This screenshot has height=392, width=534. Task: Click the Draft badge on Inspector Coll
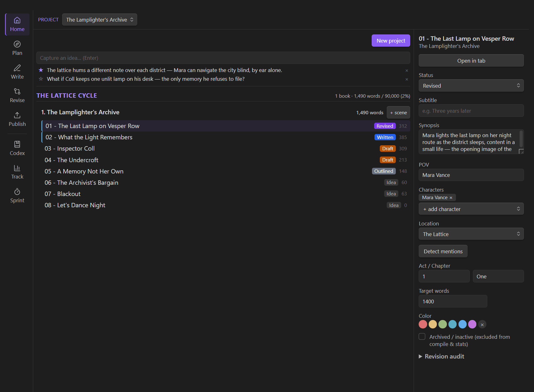click(388, 148)
